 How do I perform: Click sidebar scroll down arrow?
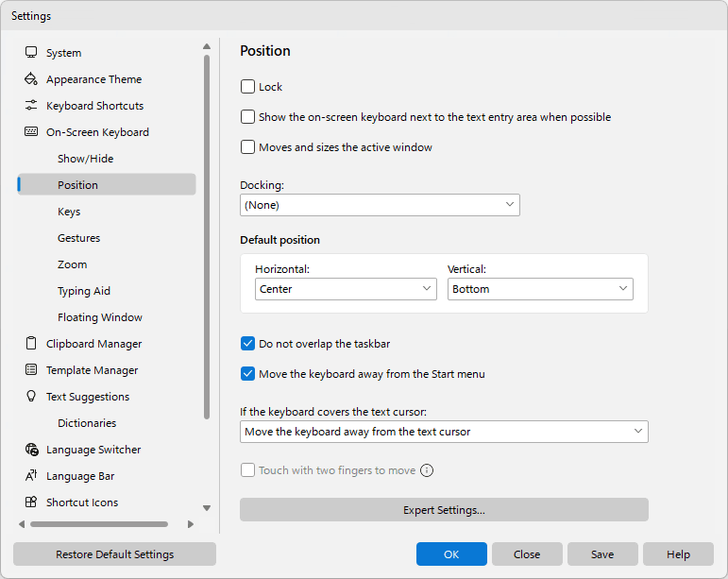click(x=207, y=508)
